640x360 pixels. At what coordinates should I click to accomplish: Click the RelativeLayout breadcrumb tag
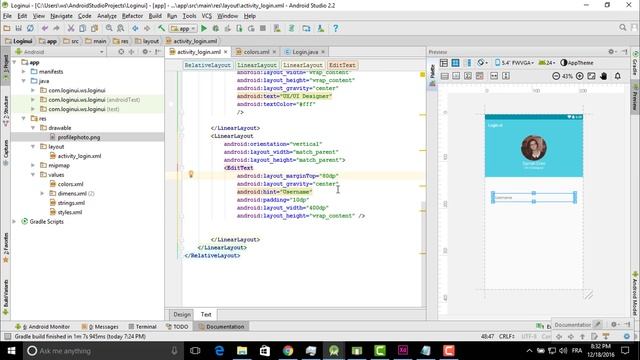pyautogui.click(x=207, y=65)
